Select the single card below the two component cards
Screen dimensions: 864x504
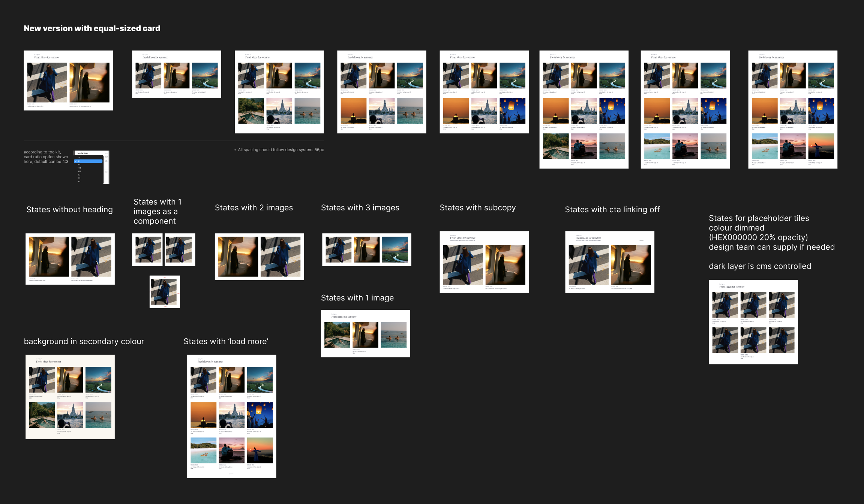point(165,292)
